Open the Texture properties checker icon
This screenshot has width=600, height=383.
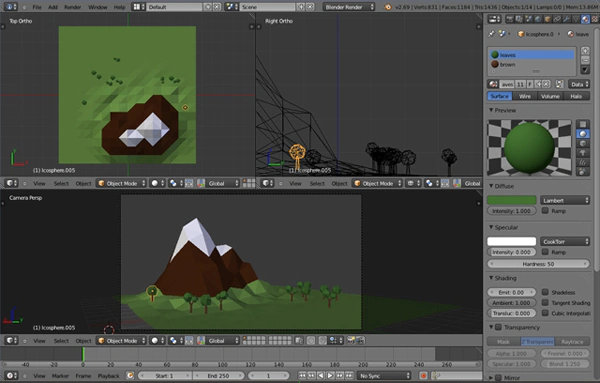click(595, 19)
